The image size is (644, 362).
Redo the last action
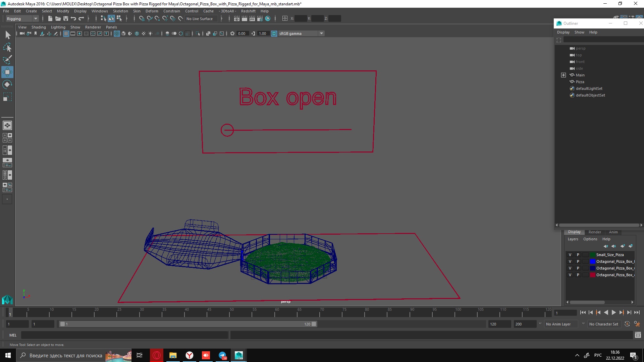coord(81,19)
